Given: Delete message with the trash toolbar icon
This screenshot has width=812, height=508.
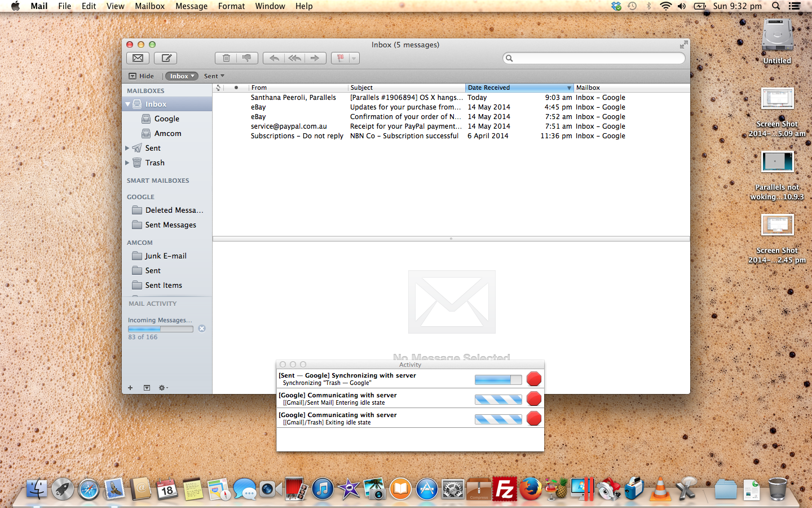Looking at the screenshot, I should click(226, 58).
